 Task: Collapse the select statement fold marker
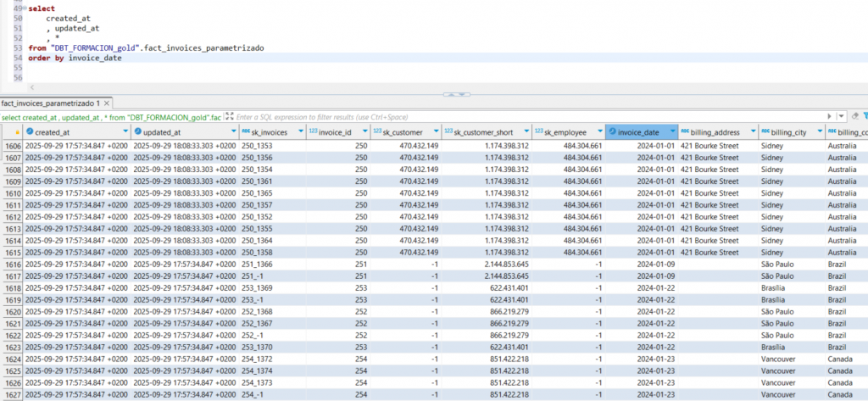[x=24, y=8]
